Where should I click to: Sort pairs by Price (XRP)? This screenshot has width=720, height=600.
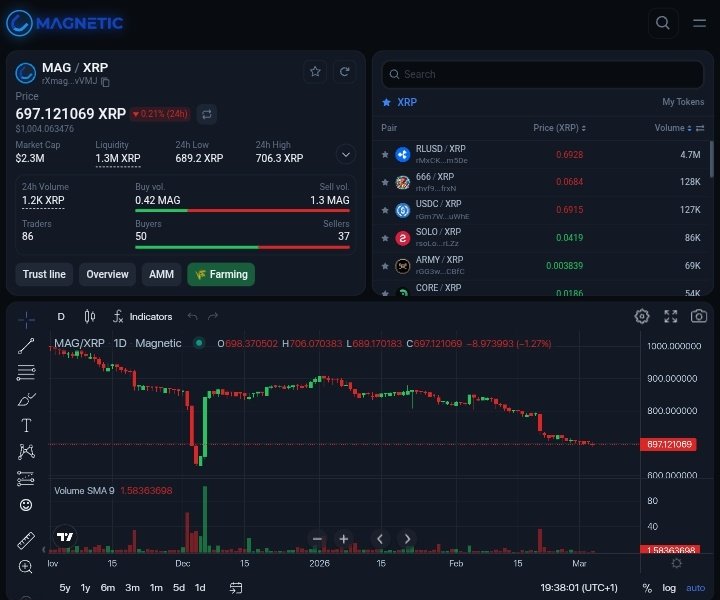pos(559,128)
